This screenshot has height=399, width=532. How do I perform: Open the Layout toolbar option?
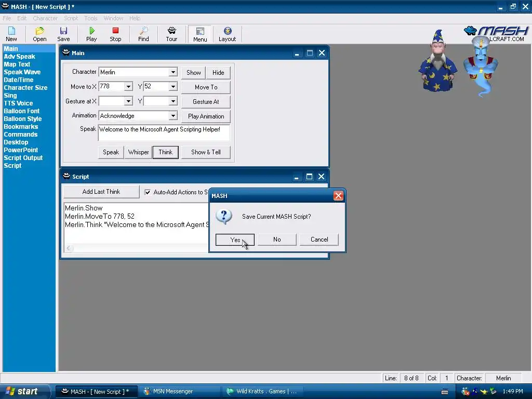(228, 34)
